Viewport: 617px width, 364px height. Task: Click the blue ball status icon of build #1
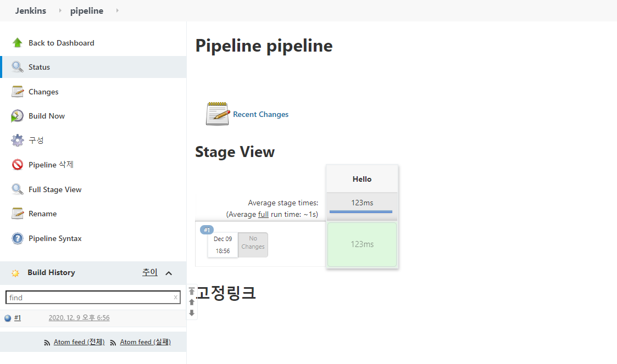click(x=8, y=318)
